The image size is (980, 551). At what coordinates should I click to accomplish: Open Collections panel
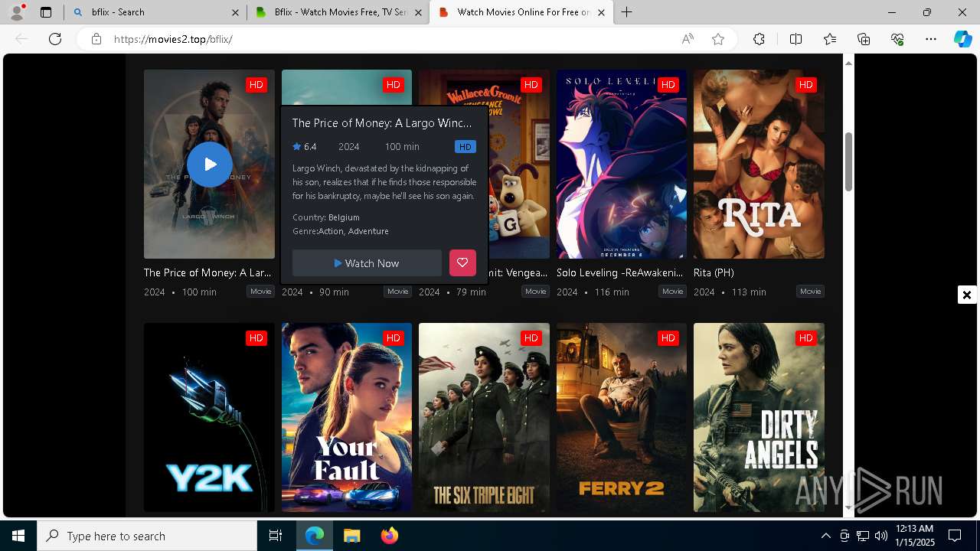tap(864, 39)
